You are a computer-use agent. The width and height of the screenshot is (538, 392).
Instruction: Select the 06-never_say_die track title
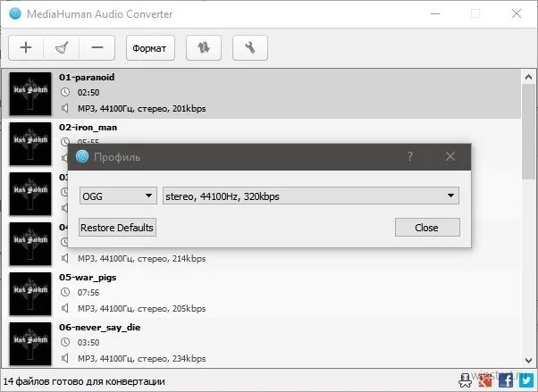(x=100, y=327)
